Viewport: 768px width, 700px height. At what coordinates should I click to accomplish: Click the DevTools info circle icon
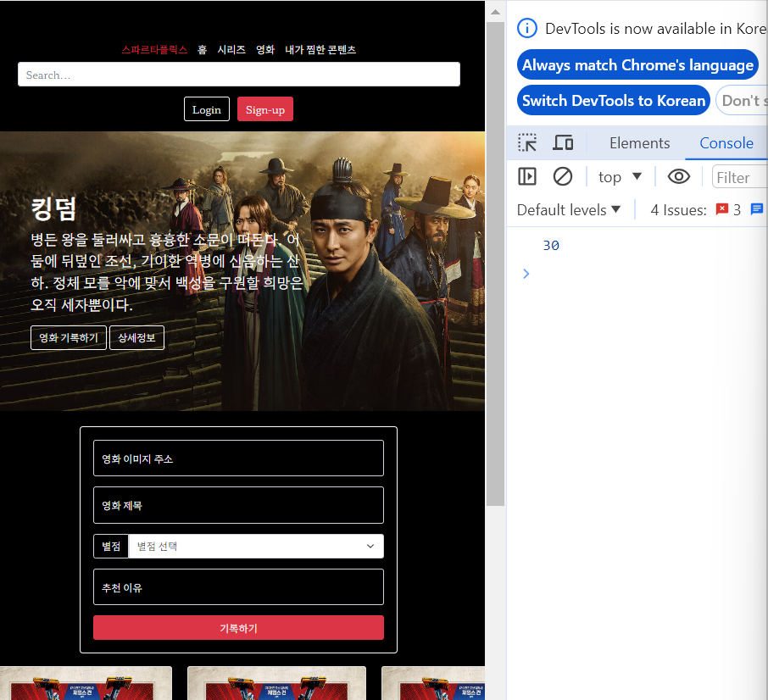[x=527, y=29]
